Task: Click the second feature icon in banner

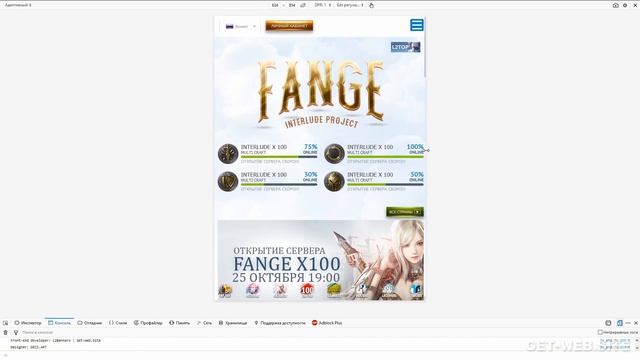Action: coord(252,291)
